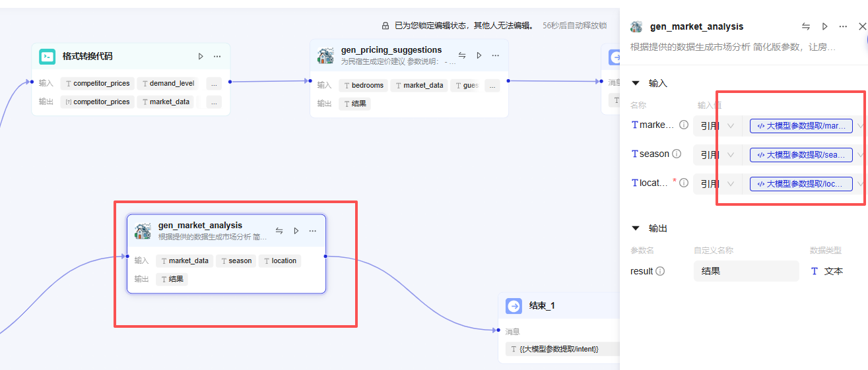Click competitor_prices input tag on 格式转换代码
868x370 pixels.
coord(98,84)
